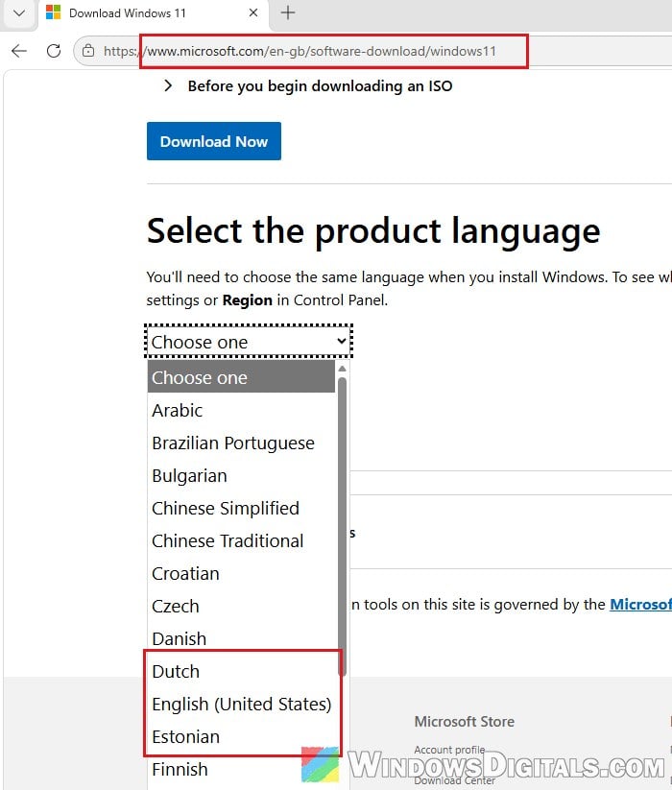Image resolution: width=672 pixels, height=790 pixels.
Task: Select Estonian language option
Action: click(241, 736)
